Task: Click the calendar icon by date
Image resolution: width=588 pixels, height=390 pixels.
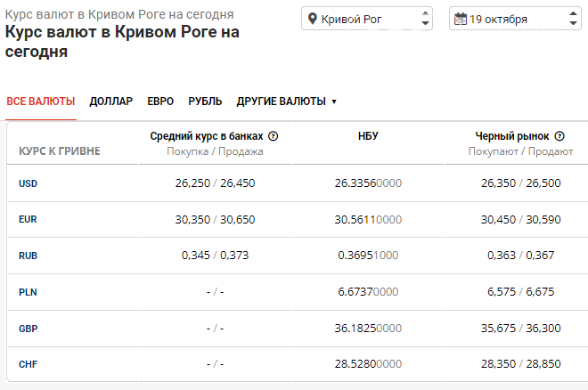Action: (x=461, y=19)
